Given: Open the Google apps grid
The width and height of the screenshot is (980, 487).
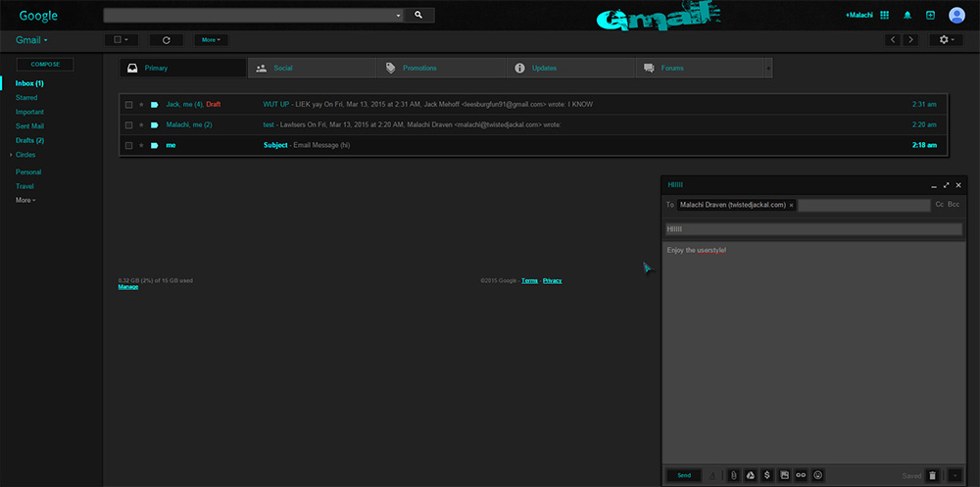Looking at the screenshot, I should click(x=884, y=15).
